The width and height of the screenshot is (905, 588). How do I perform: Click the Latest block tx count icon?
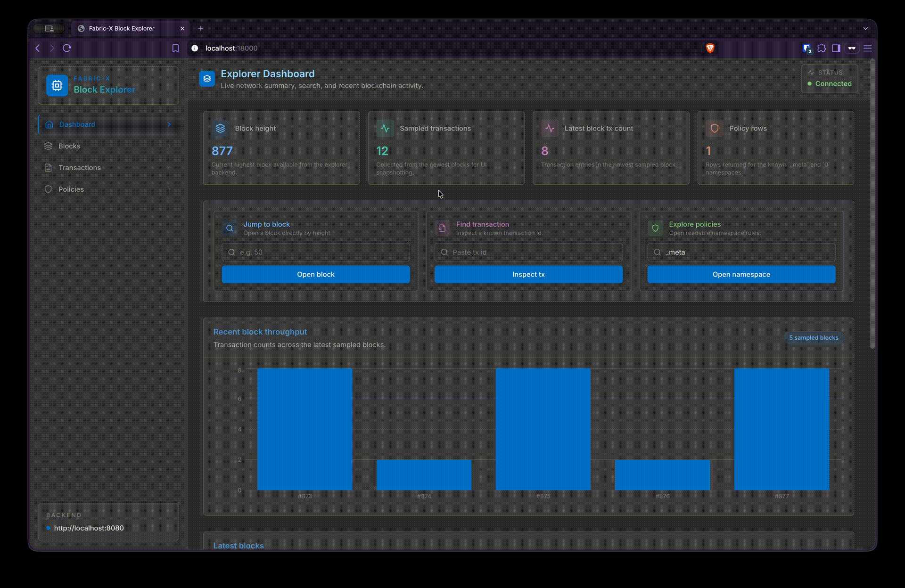[x=550, y=128]
